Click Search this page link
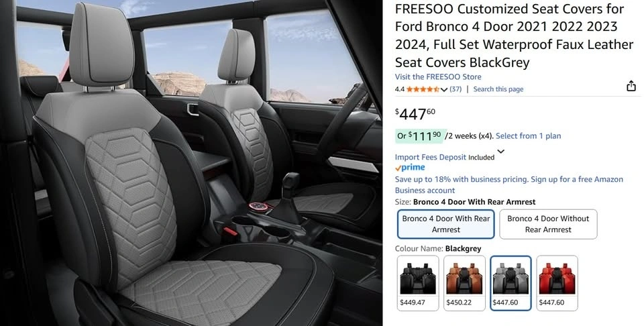 coord(498,89)
